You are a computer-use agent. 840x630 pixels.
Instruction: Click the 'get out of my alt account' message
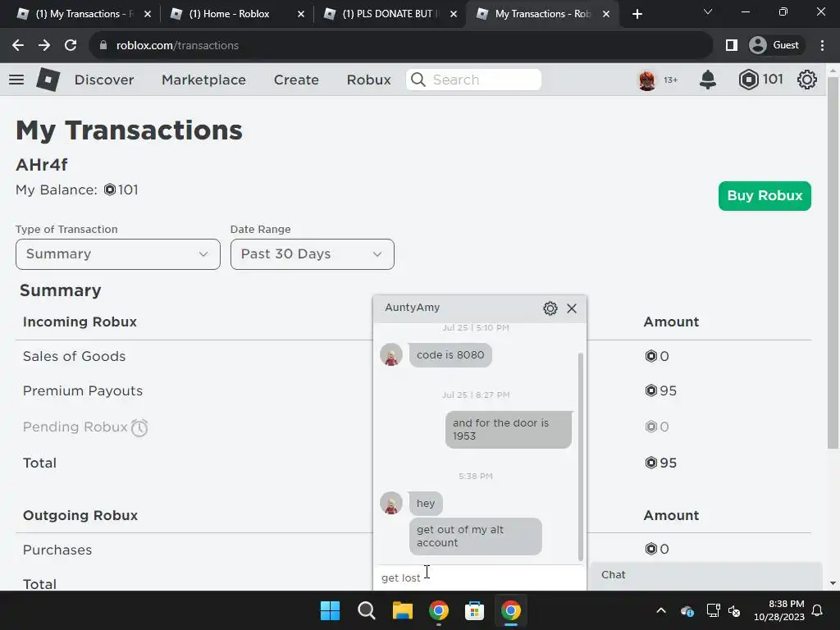(x=475, y=536)
